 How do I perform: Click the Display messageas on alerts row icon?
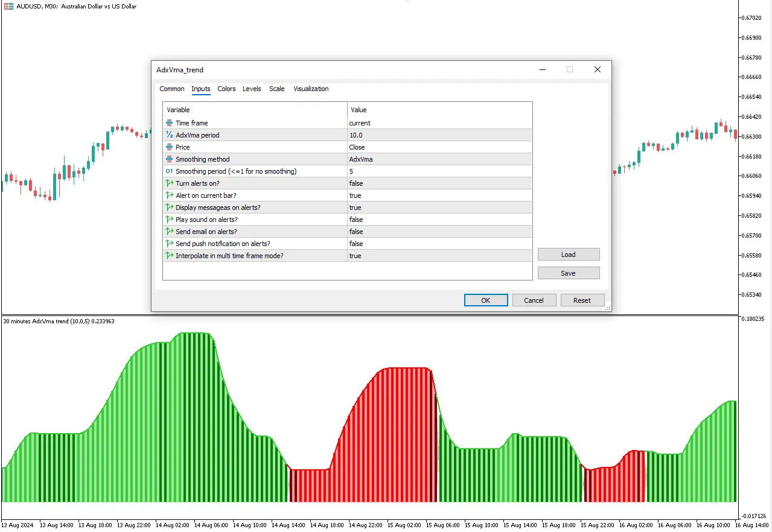169,207
